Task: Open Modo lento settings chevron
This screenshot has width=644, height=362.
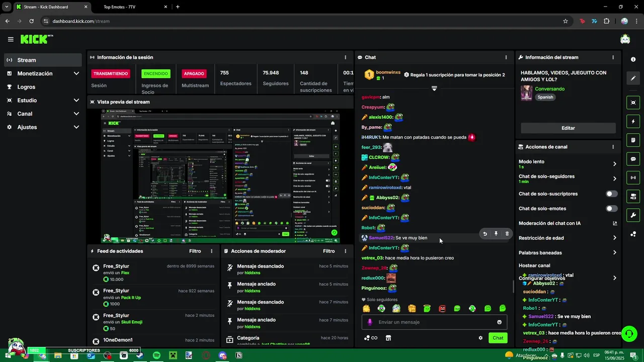Action: [614, 164]
